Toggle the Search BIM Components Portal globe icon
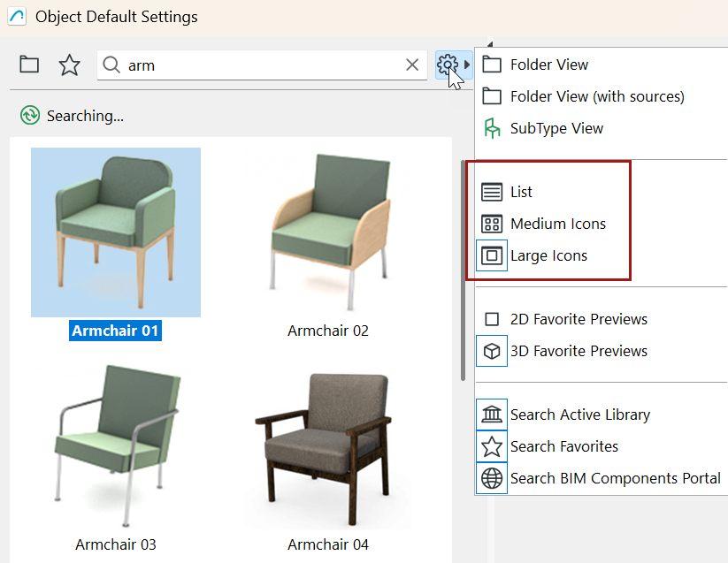 pyautogui.click(x=492, y=478)
